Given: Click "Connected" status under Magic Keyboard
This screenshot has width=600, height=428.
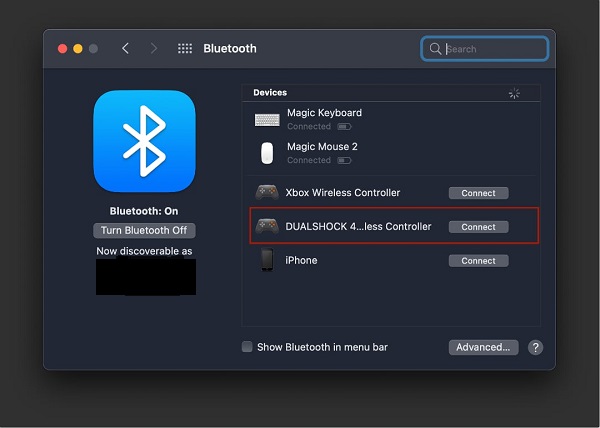Looking at the screenshot, I should (309, 127).
